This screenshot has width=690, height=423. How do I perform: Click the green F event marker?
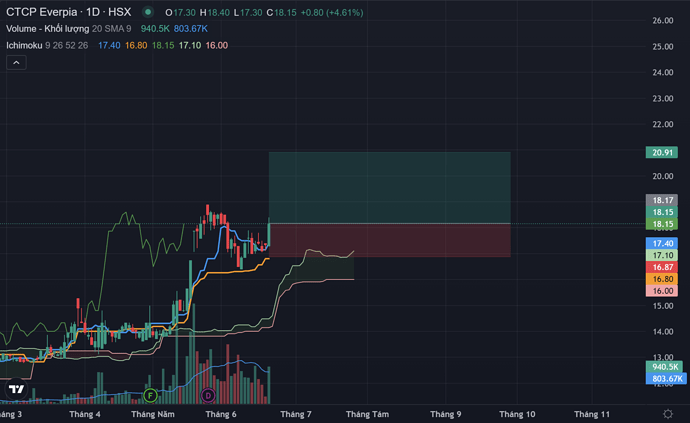[x=150, y=395]
